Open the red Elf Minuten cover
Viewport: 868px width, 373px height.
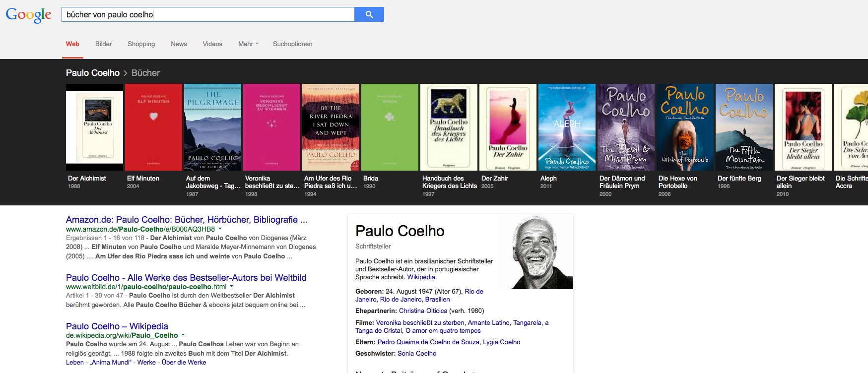click(153, 127)
